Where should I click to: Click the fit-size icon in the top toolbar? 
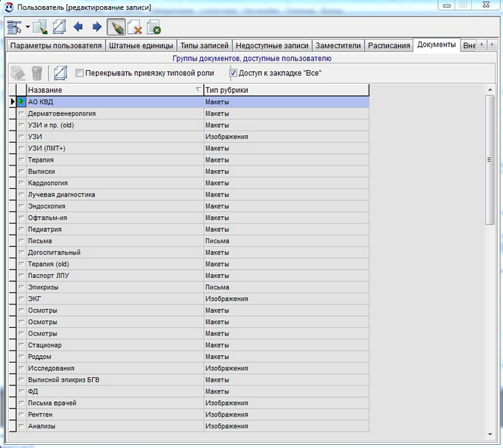[x=60, y=27]
